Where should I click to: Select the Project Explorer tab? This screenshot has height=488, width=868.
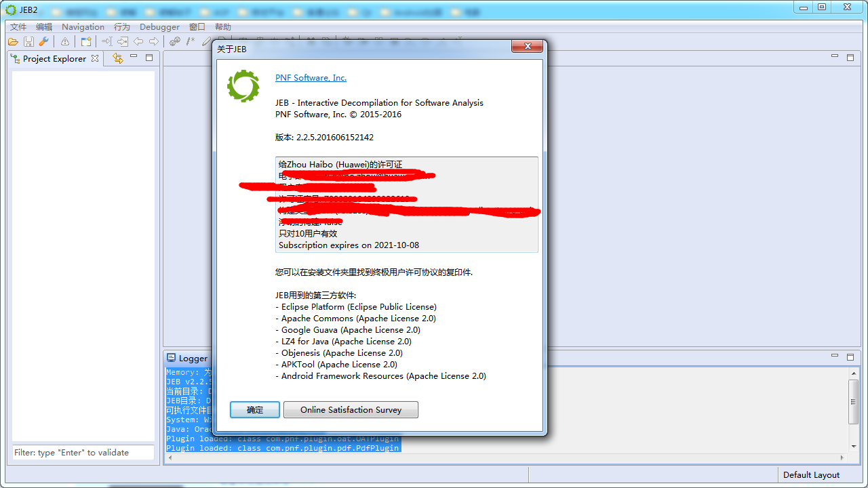pyautogui.click(x=54, y=58)
